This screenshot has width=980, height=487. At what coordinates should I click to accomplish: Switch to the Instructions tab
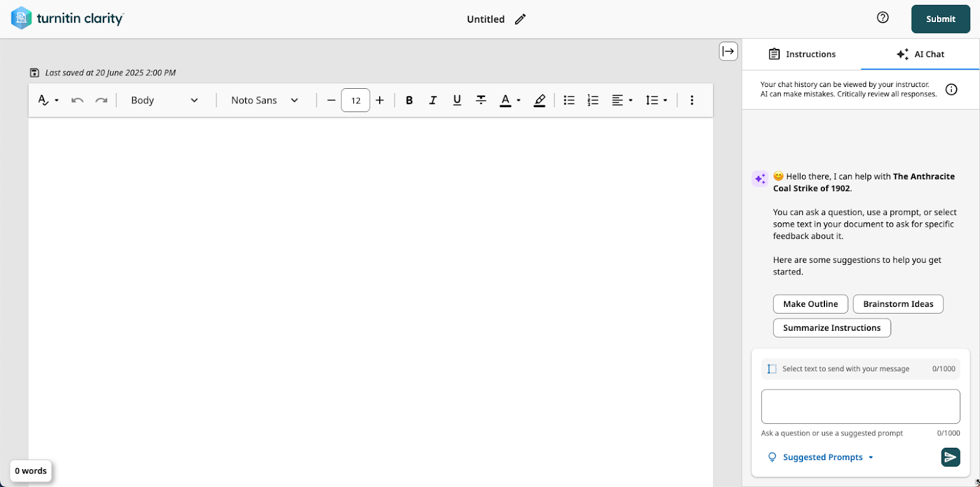802,54
